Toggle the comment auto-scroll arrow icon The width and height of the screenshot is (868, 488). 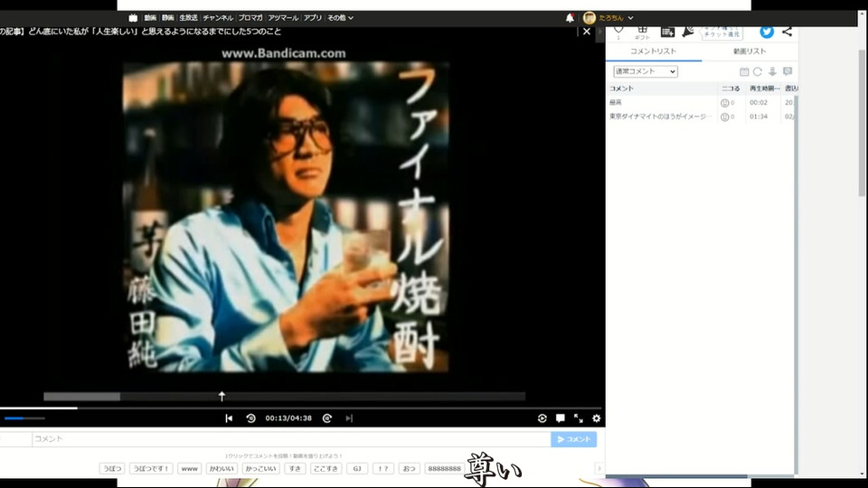pyautogui.click(x=772, y=71)
